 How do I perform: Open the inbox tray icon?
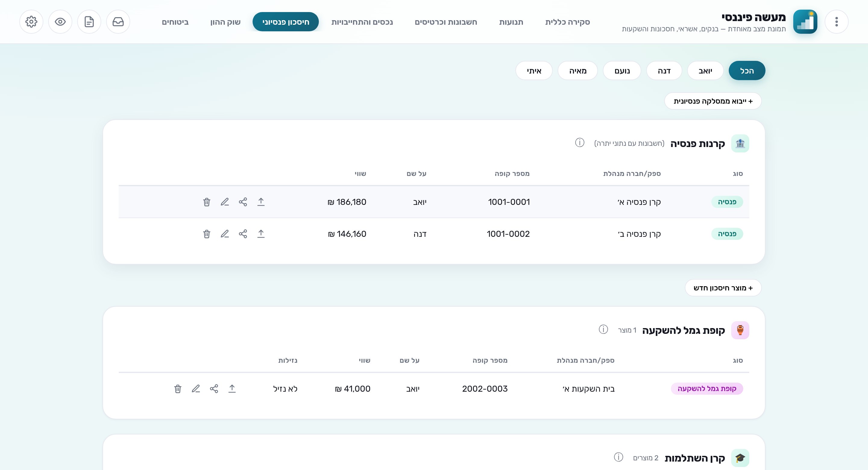[118, 22]
